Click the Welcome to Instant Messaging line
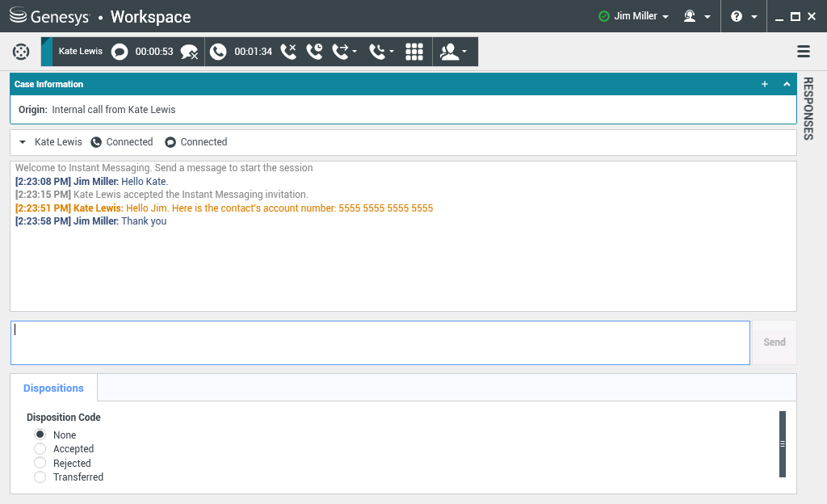 [164, 168]
